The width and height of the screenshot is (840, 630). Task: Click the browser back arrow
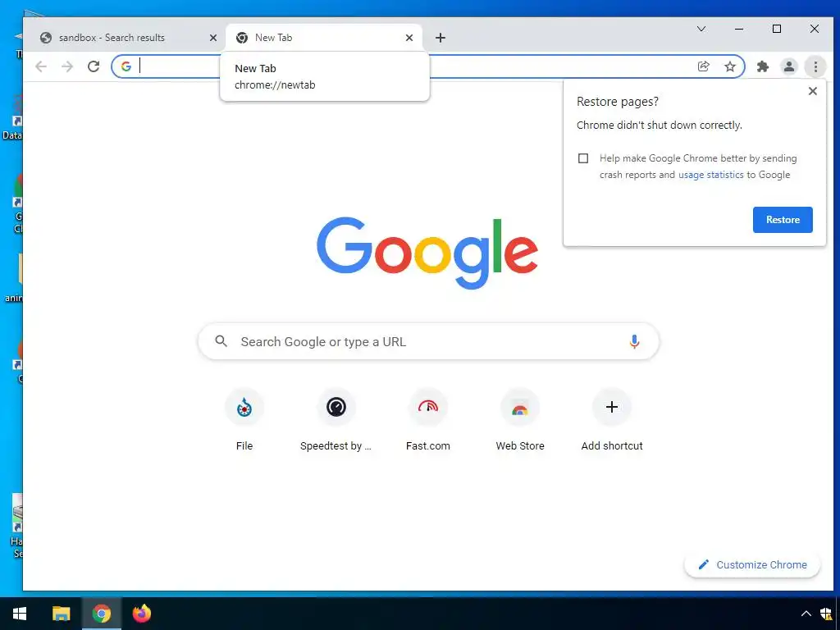point(41,66)
